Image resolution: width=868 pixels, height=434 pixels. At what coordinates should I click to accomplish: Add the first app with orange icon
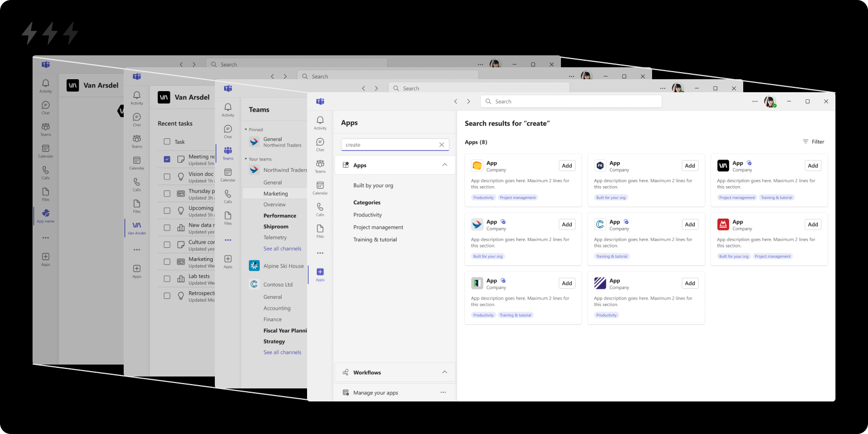(x=567, y=165)
